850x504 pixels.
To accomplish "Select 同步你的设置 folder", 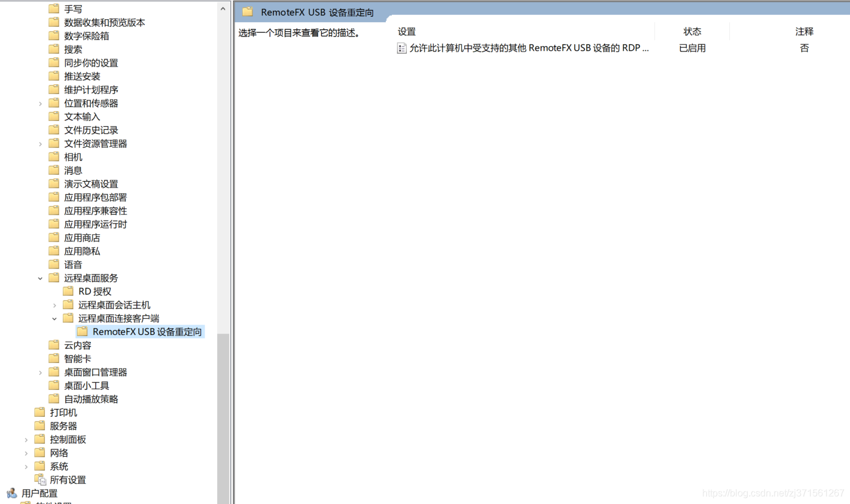I will [91, 63].
